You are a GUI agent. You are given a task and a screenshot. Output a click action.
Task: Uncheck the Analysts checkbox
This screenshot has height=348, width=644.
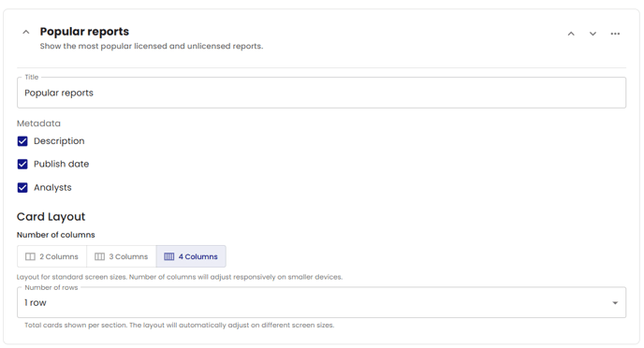click(22, 187)
